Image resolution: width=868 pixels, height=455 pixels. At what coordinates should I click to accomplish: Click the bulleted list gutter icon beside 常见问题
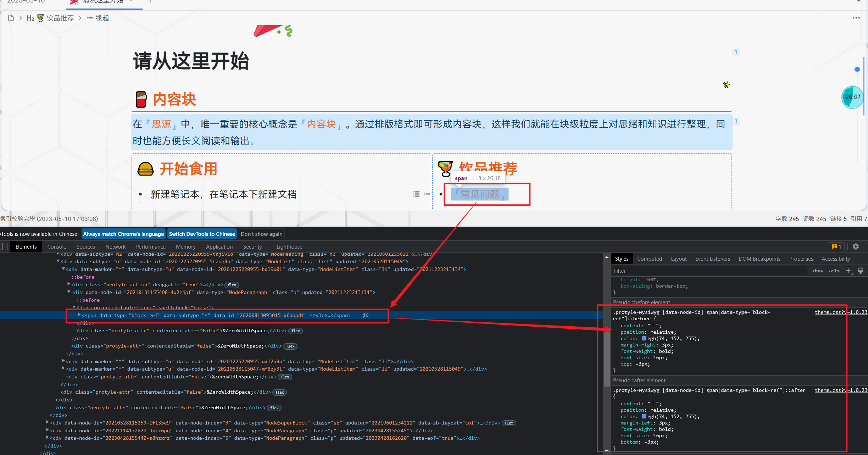416,194
